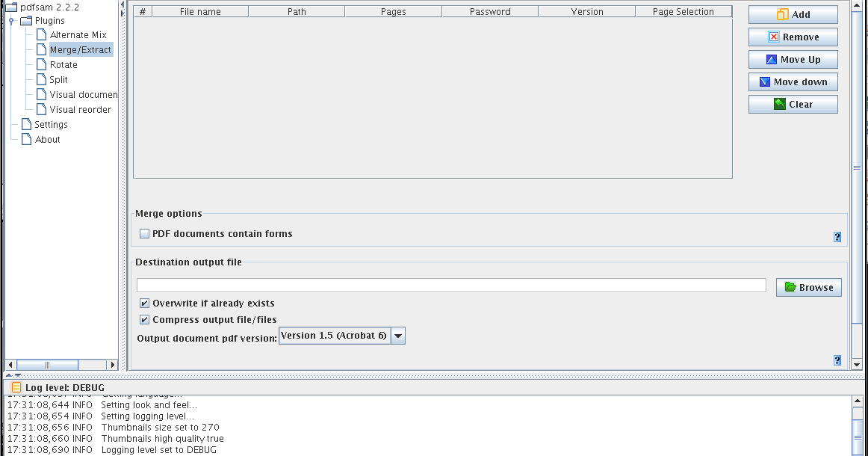Click the Path column header
The width and height of the screenshot is (868, 456).
297,12
